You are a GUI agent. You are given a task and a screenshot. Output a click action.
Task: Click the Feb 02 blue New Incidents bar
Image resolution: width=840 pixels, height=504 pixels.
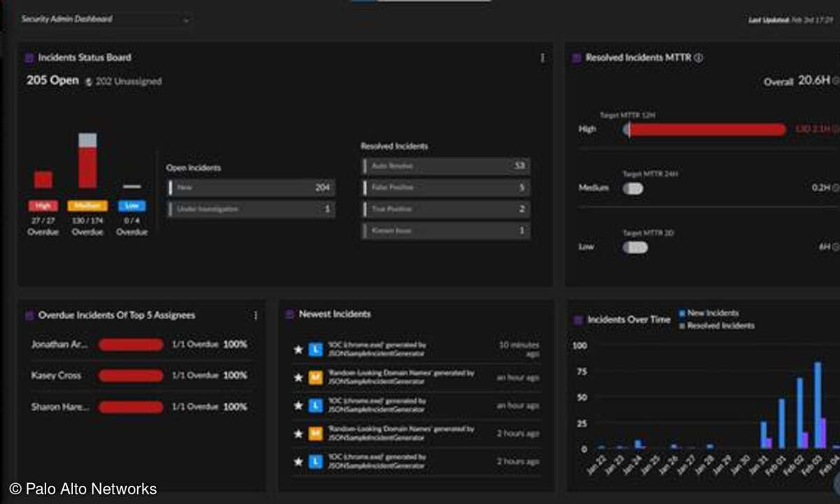click(x=799, y=413)
